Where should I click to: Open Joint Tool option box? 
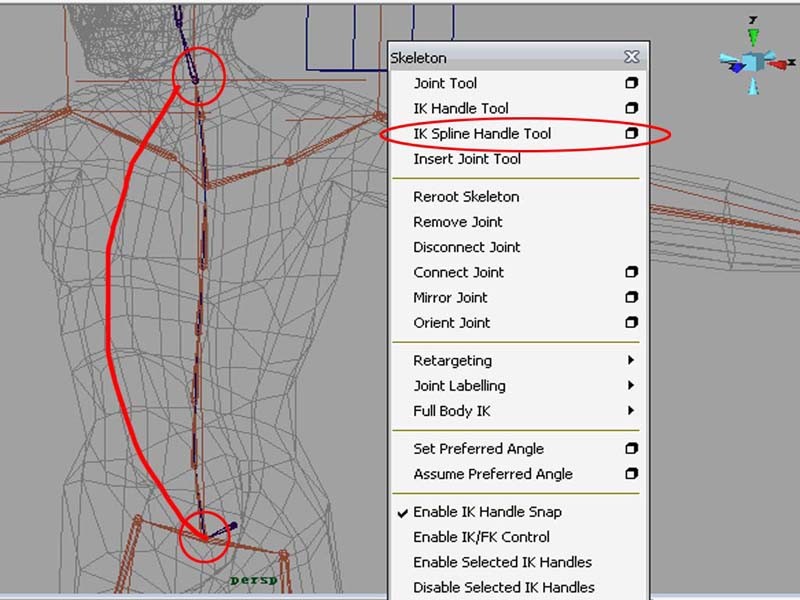click(x=632, y=83)
